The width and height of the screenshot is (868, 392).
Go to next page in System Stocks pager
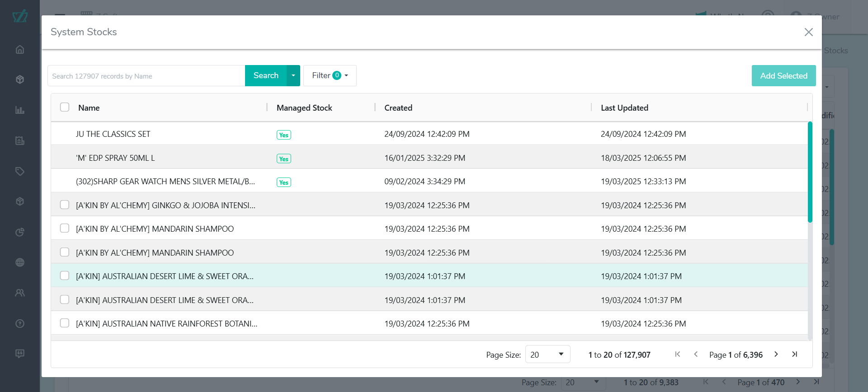click(x=776, y=355)
